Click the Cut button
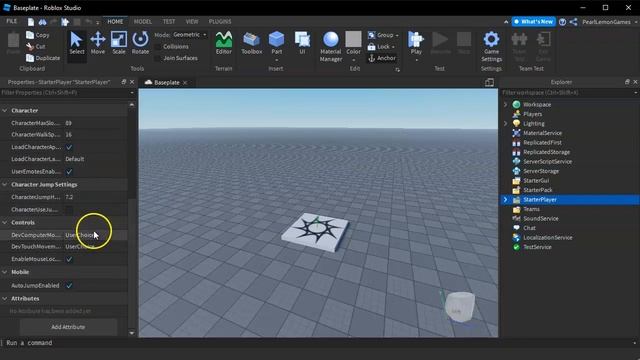The height and width of the screenshot is (360, 640). (36, 47)
